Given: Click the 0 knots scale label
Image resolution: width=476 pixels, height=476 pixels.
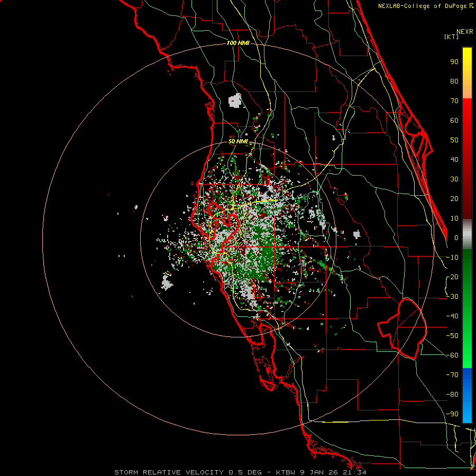Looking at the screenshot, I should [x=456, y=237].
